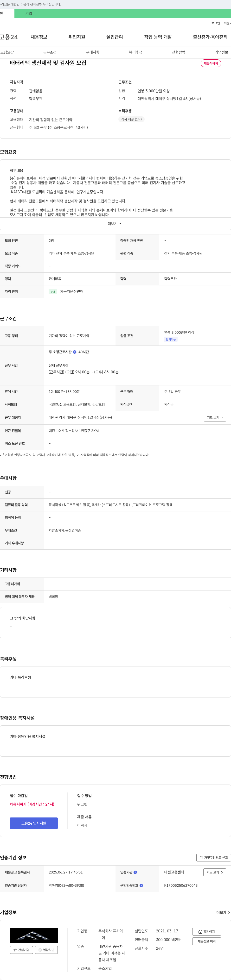The height and width of the screenshot is (980, 231).
Task: Click the 로그인 link
Action: click(216, 23)
